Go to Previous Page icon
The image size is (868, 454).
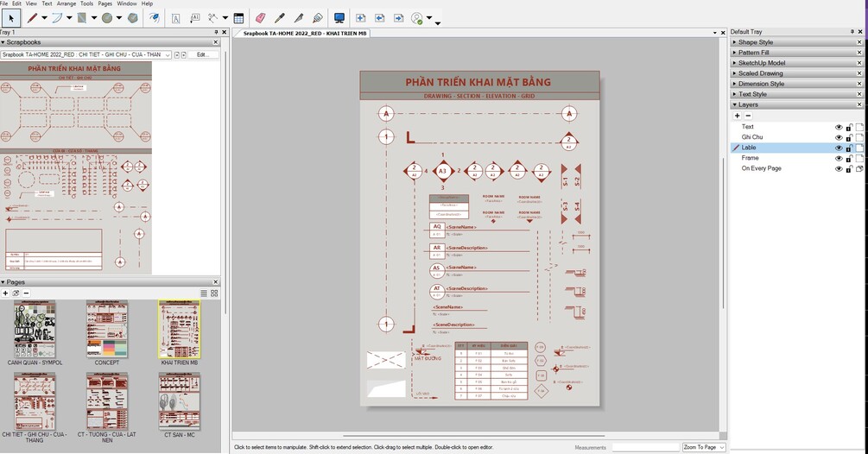tap(380, 18)
